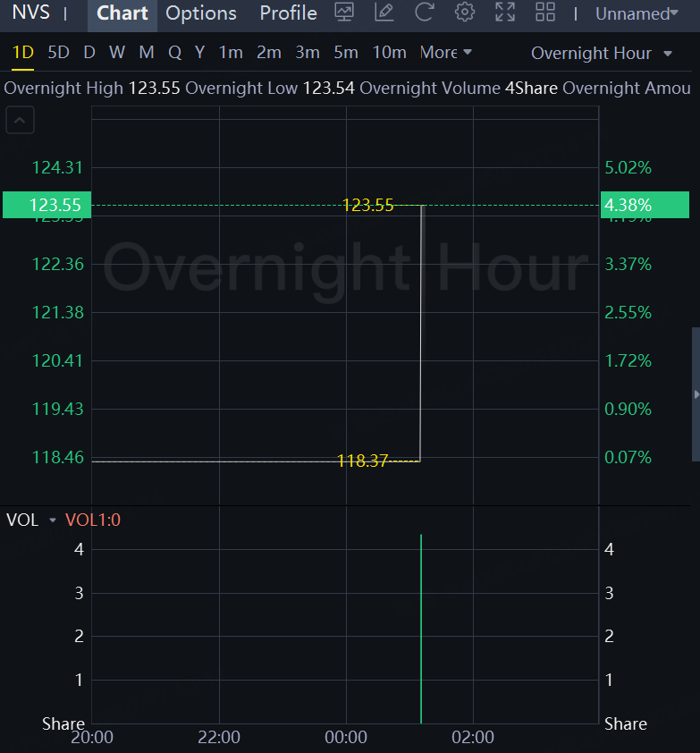Click the NVS ticker symbol
The image size is (700, 753).
click(x=30, y=13)
